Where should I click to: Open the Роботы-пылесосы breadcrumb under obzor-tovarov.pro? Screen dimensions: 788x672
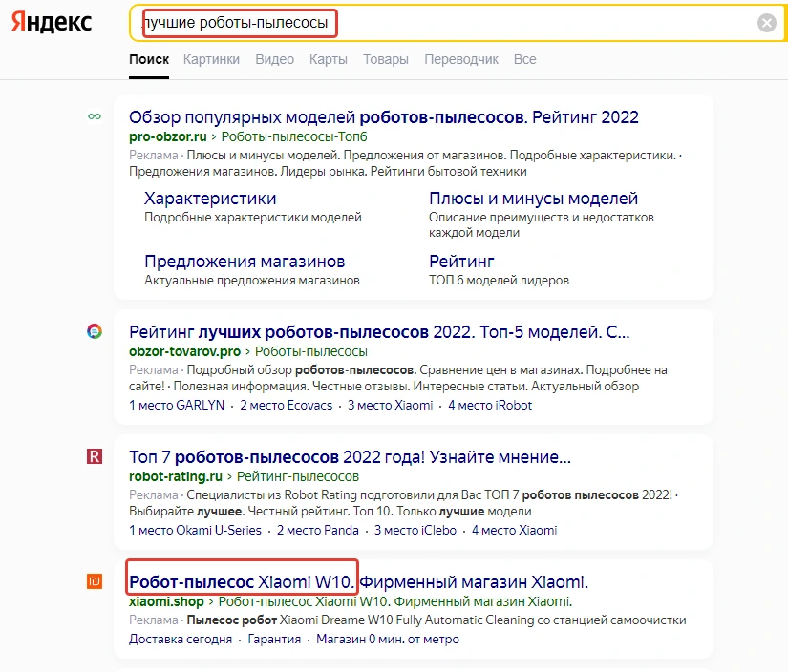click(311, 351)
